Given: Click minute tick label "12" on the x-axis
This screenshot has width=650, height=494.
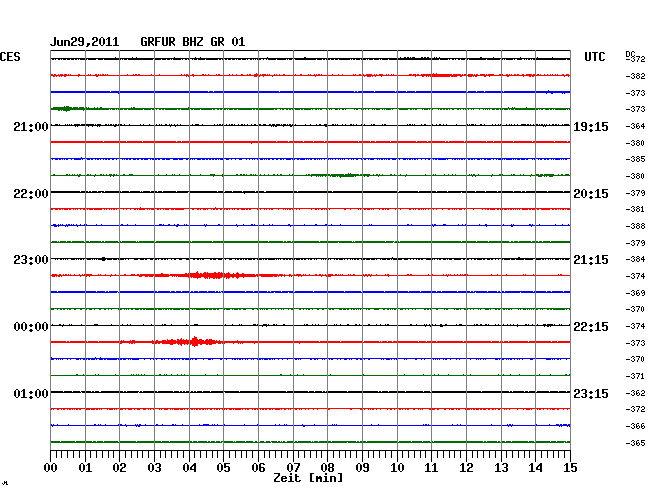Looking at the screenshot, I should pos(466,467).
